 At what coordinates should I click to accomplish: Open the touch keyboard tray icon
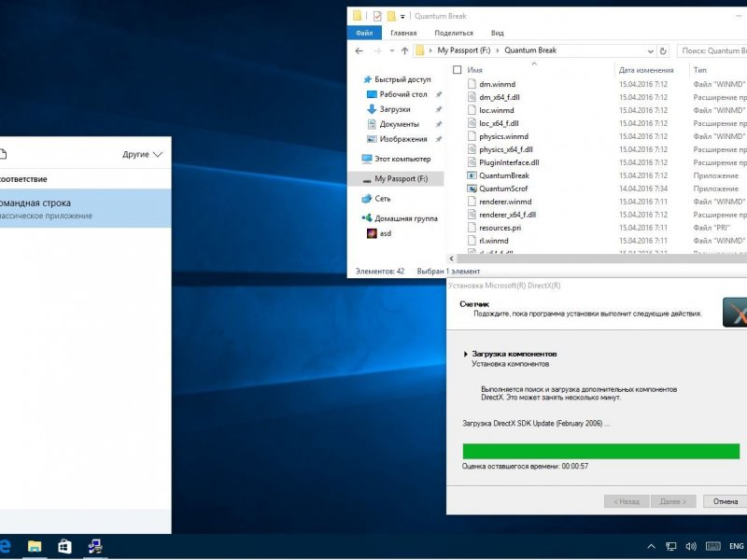712,547
